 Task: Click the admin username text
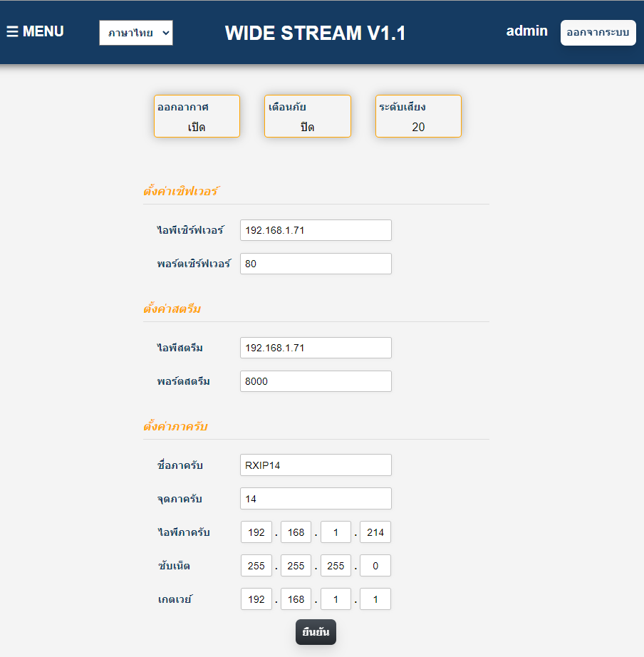[526, 31]
